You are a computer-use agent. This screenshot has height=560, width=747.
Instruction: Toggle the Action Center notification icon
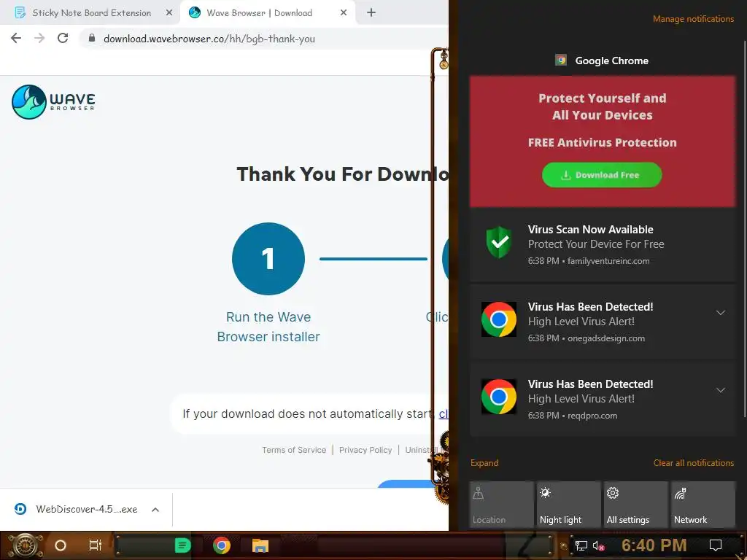tap(716, 545)
